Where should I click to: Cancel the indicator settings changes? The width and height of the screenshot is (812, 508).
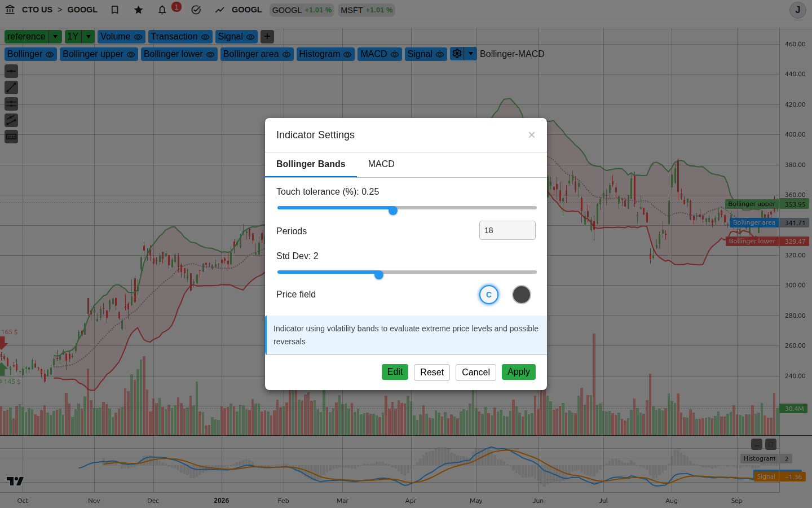coord(476,373)
